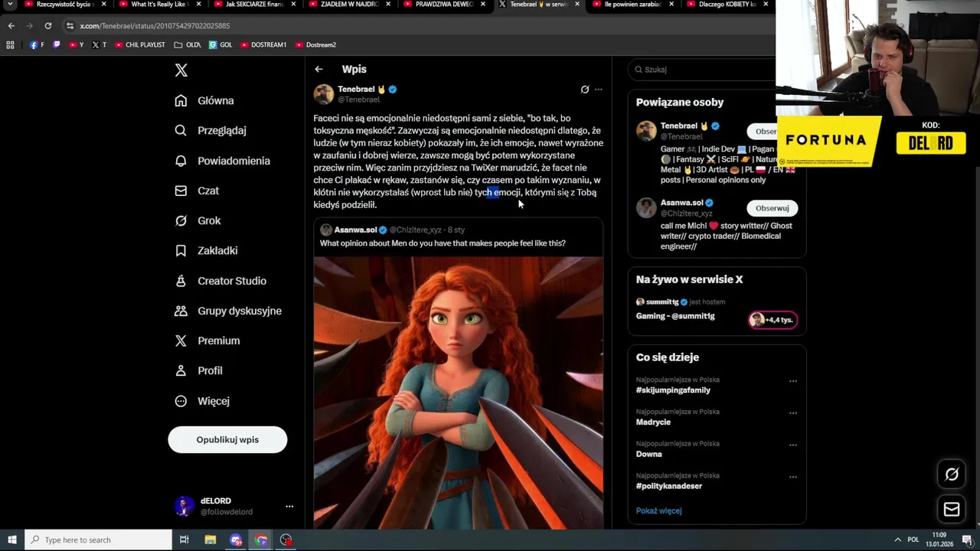Open options for Downa trend

(793, 445)
